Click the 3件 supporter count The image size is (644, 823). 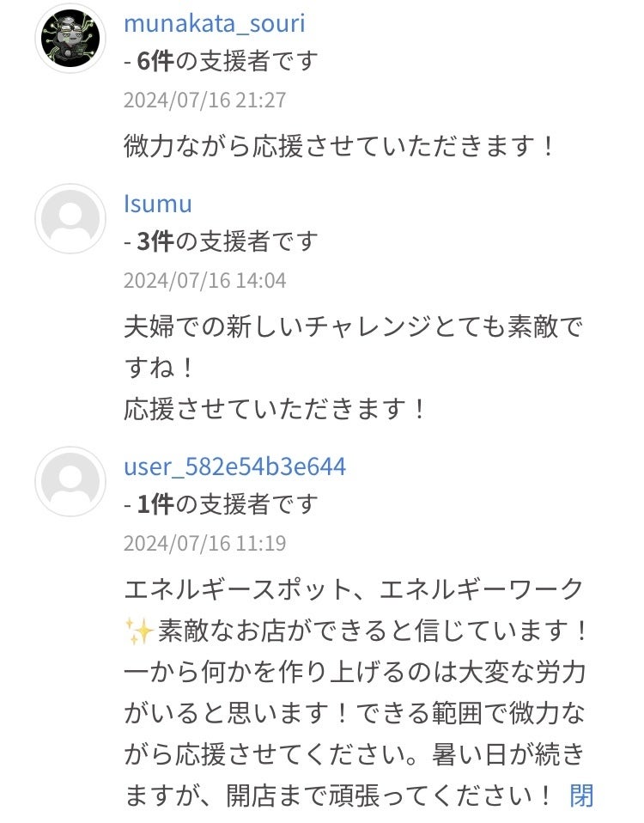pyautogui.click(x=155, y=242)
